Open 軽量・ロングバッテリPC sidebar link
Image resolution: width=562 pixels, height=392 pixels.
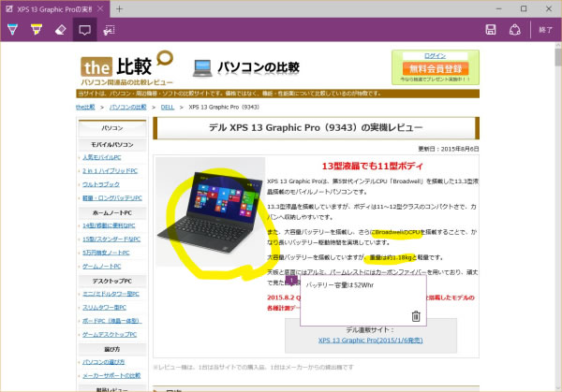(x=112, y=198)
